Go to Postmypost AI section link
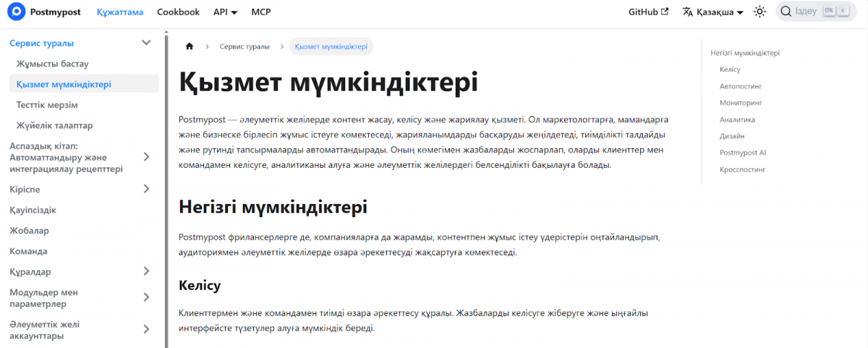Viewport: 868px width, 348px height. (742, 153)
